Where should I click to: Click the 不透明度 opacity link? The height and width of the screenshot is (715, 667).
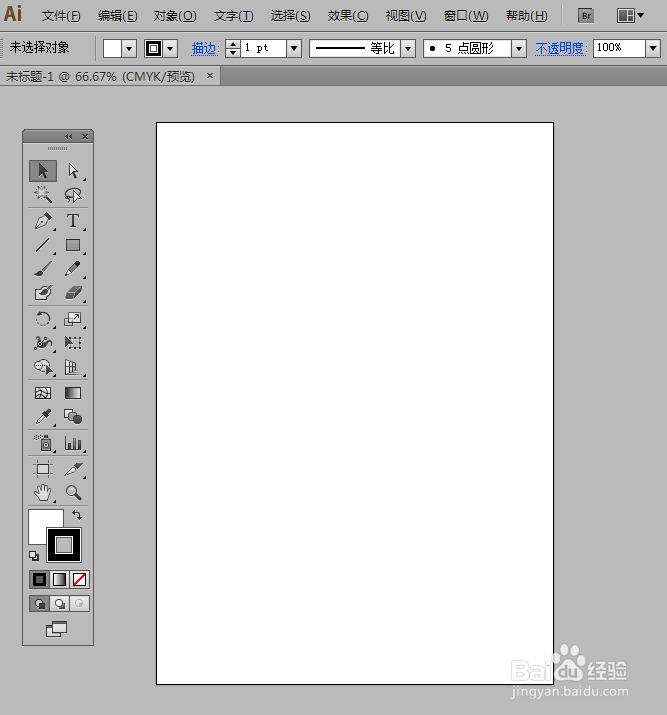coord(561,48)
